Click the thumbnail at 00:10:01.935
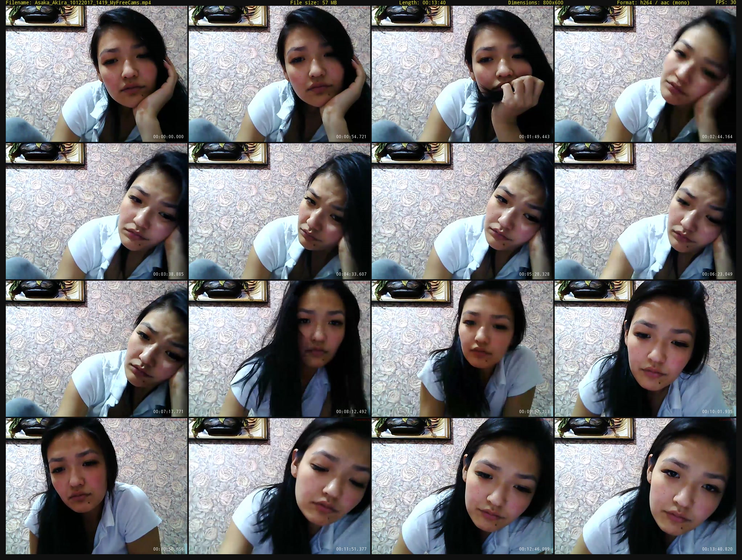The image size is (742, 560). point(645,349)
